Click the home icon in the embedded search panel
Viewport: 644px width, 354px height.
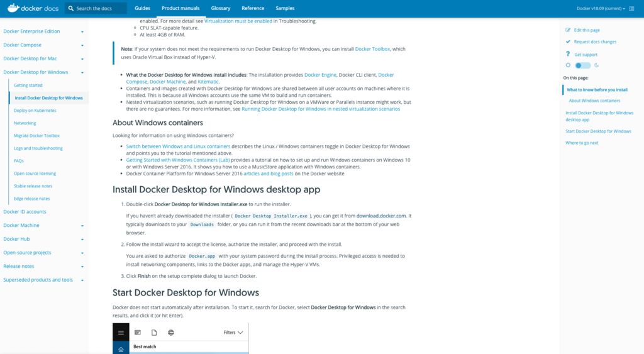(121, 350)
